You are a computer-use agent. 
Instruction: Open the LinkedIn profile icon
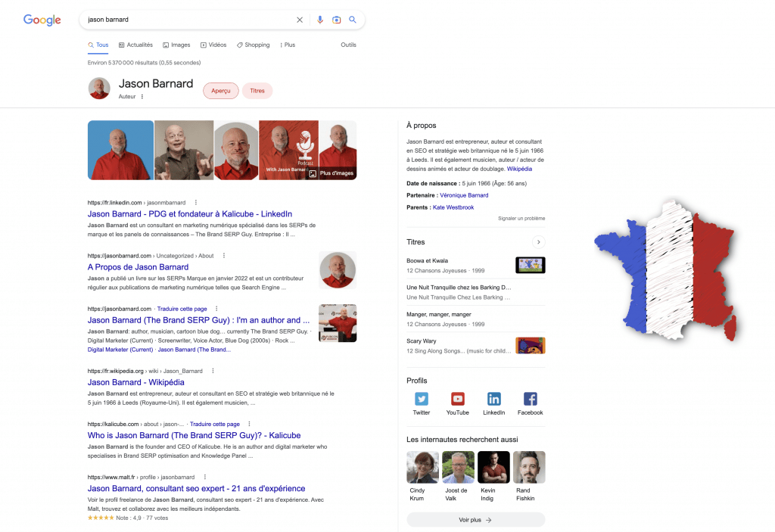[x=493, y=399]
